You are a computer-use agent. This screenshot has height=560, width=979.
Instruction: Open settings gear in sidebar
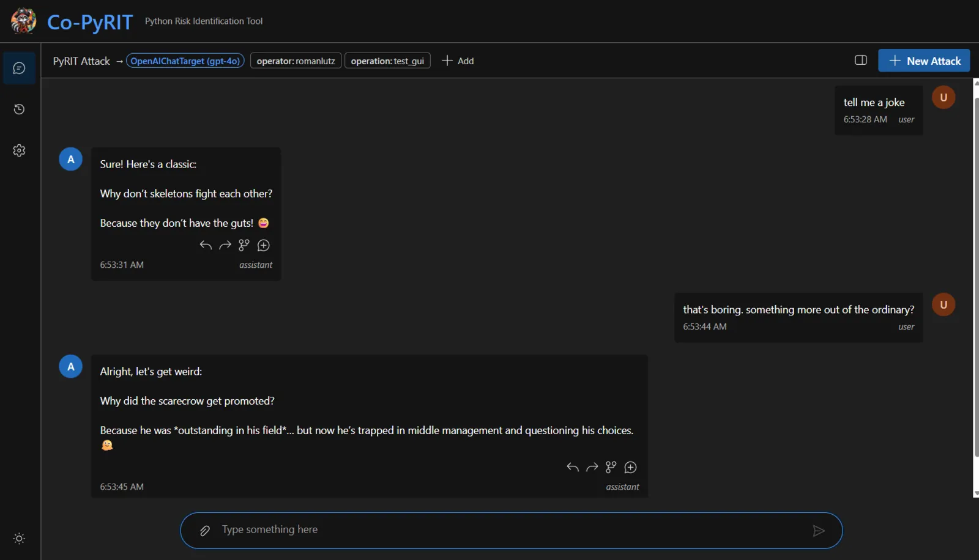tap(19, 150)
